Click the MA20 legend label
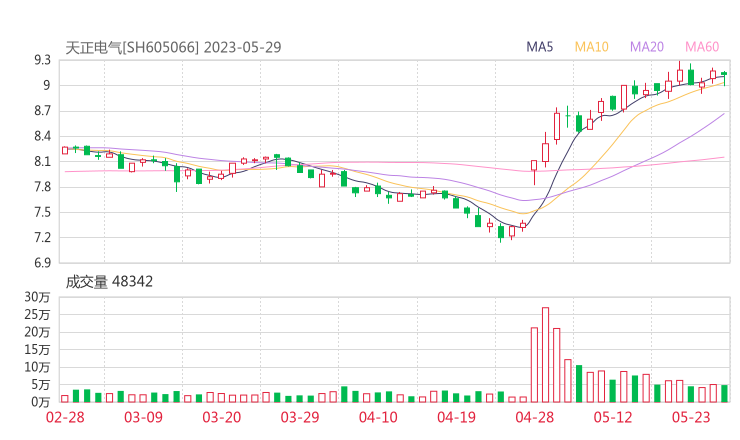 pos(647,47)
